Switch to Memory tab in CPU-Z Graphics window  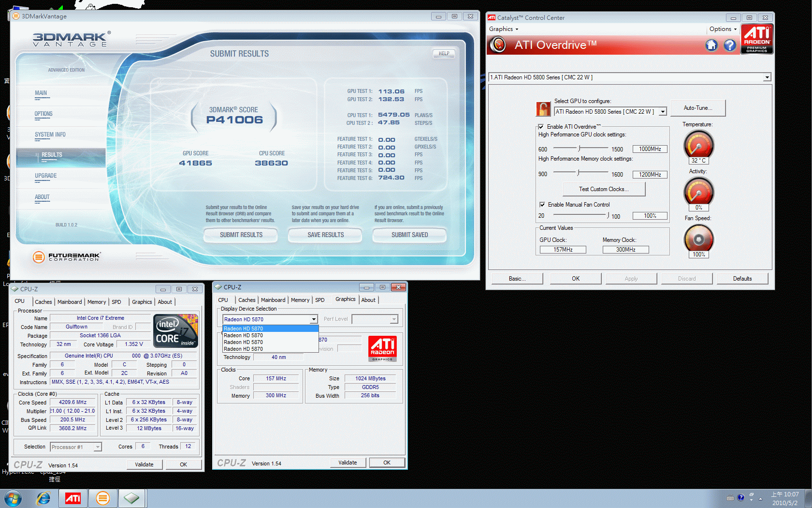pos(300,300)
